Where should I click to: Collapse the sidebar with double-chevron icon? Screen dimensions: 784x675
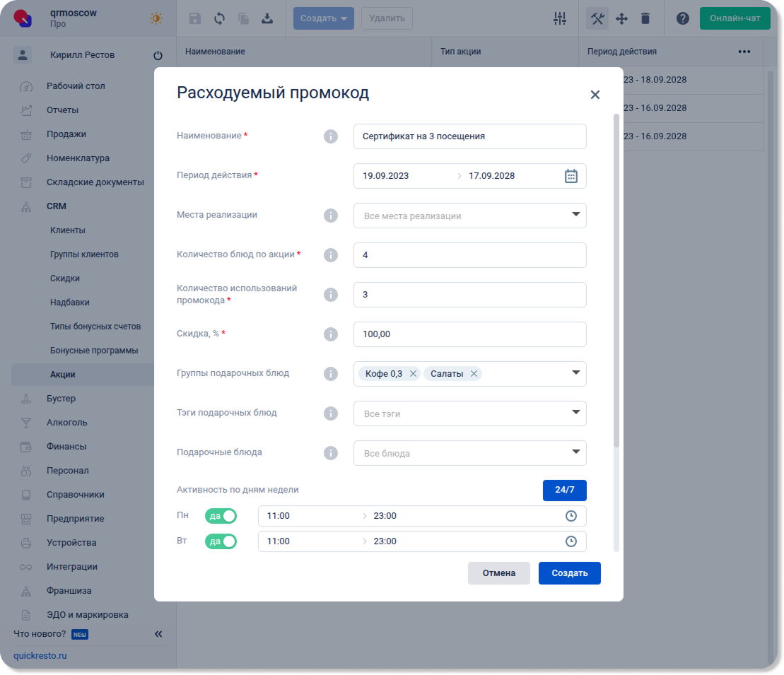click(158, 634)
